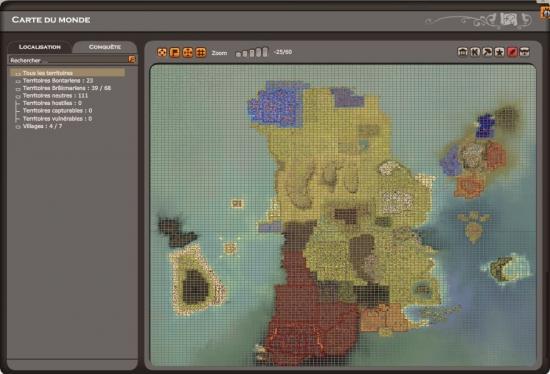The height and width of the screenshot is (374, 550).
Task: Select the Localisation tab
Action: [40, 47]
